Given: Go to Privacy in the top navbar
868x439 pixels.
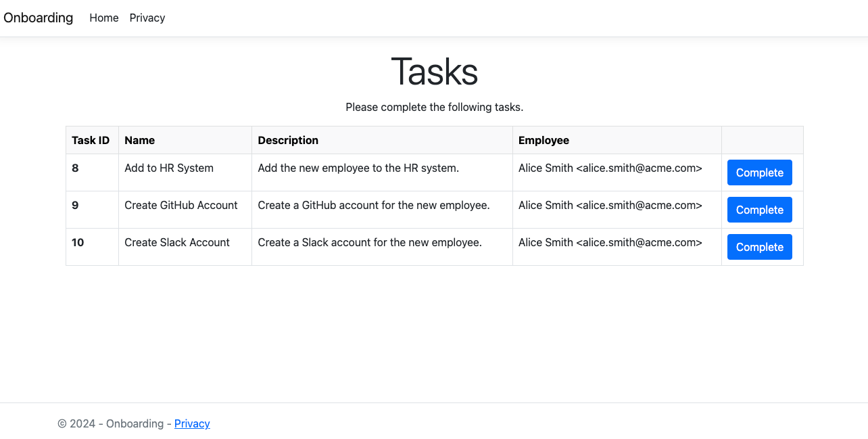Looking at the screenshot, I should 147,18.
